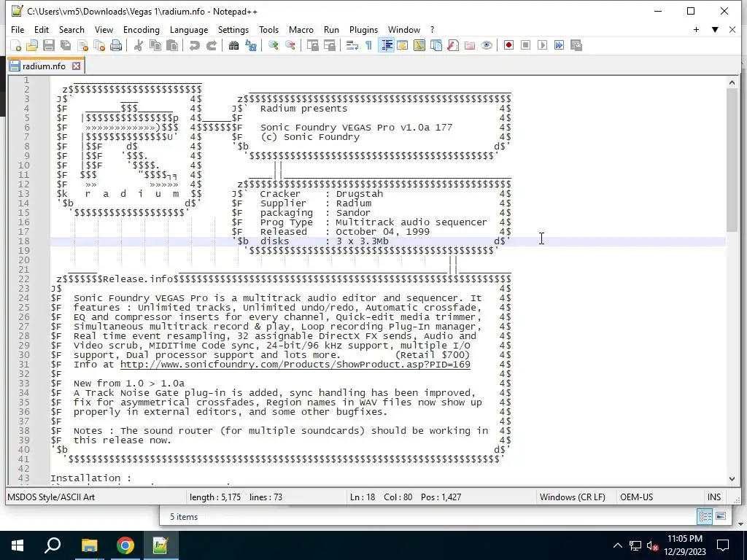Open Folder as Workspace icon
Image resolution: width=747 pixels, height=560 pixels.
pyautogui.click(x=470, y=45)
